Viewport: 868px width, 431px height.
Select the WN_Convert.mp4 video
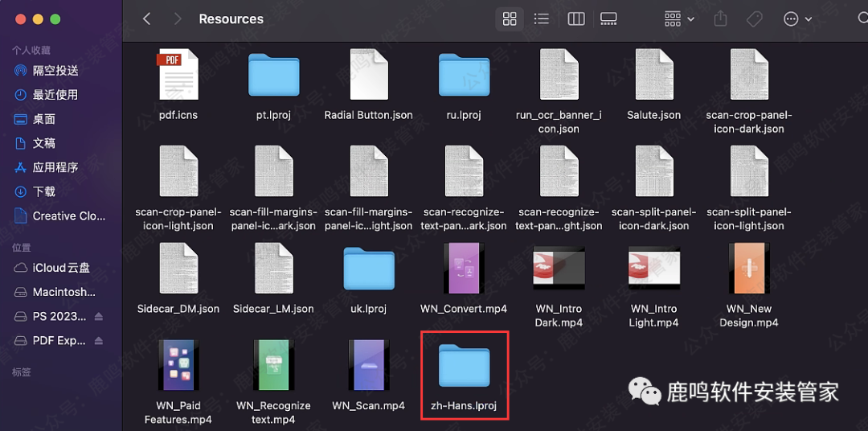[464, 269]
